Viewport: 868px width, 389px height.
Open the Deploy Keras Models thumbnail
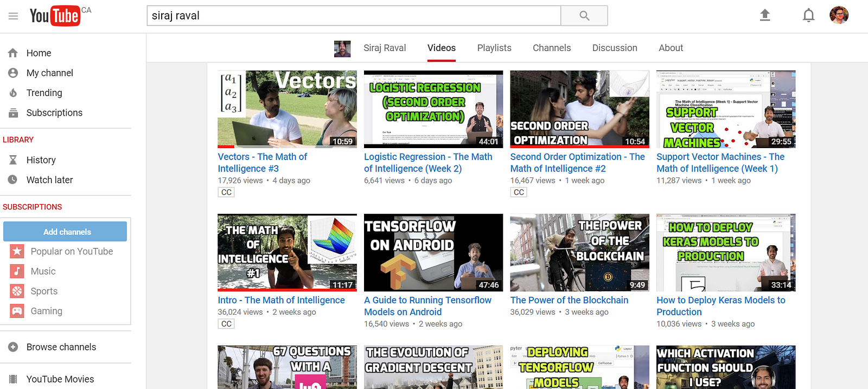726,252
